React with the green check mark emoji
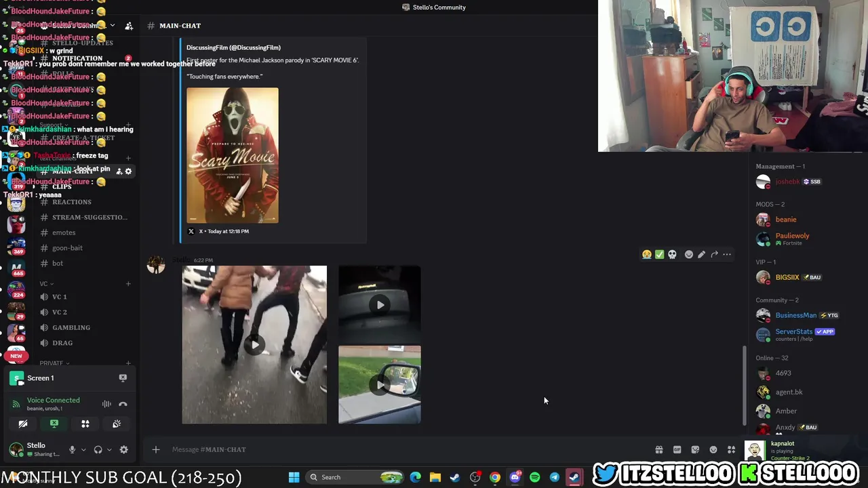The image size is (868, 488). (659, 254)
